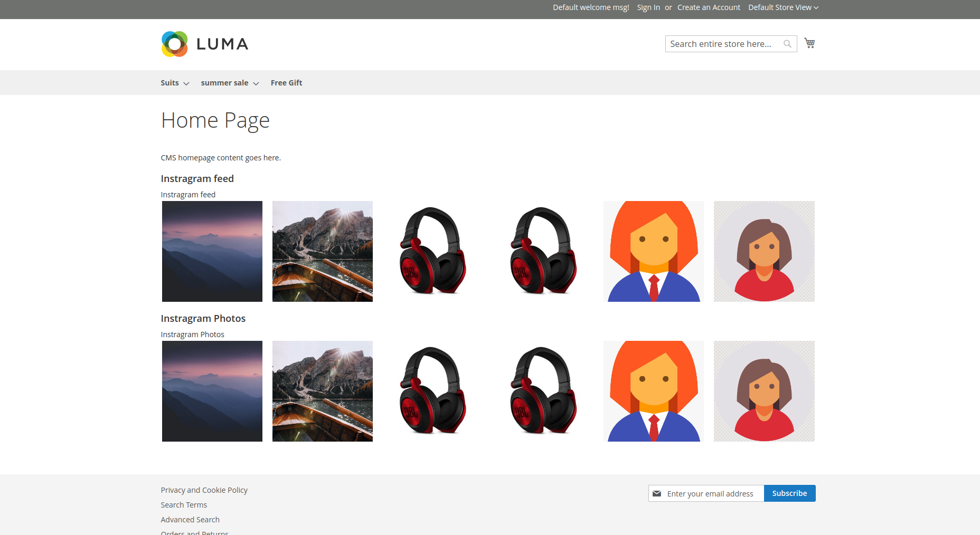This screenshot has width=980, height=535.
Task: Open the Search Terms footer link
Action: (184, 505)
